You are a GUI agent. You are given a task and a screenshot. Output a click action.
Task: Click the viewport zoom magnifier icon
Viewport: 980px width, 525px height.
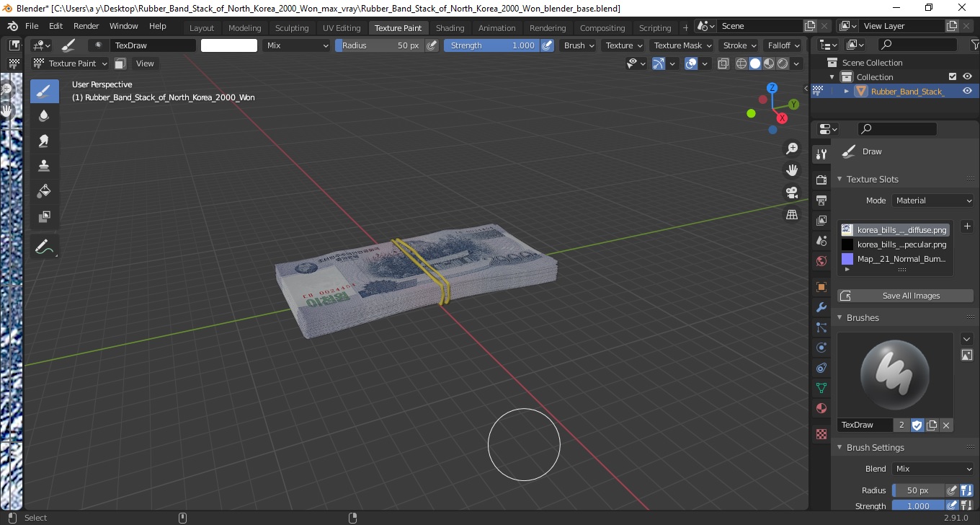pyautogui.click(x=792, y=149)
